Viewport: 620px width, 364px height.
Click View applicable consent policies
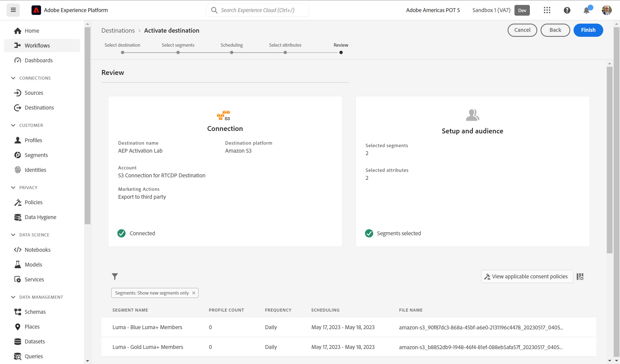coord(527,276)
